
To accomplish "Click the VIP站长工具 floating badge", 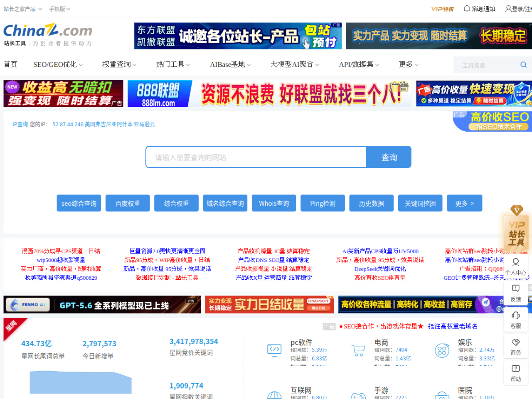I will 517,227.
